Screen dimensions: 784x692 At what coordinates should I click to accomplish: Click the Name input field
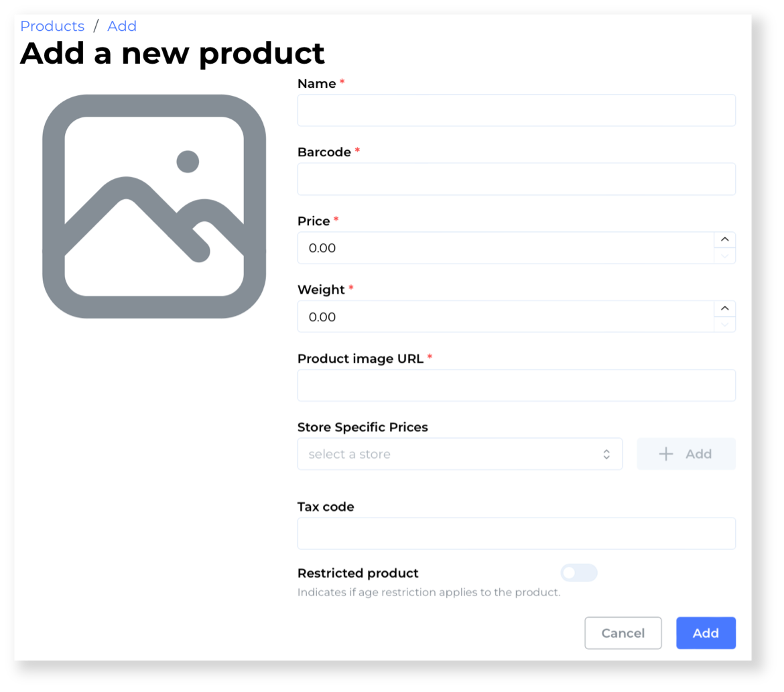[516, 110]
